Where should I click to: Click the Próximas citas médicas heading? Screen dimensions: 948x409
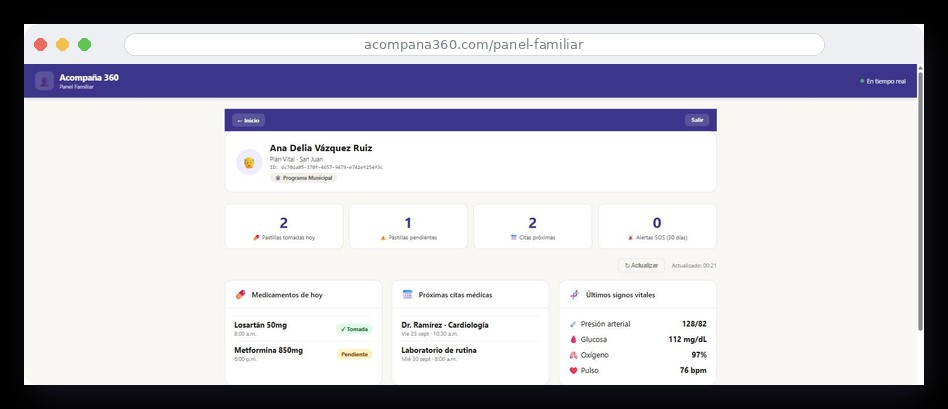click(x=455, y=295)
